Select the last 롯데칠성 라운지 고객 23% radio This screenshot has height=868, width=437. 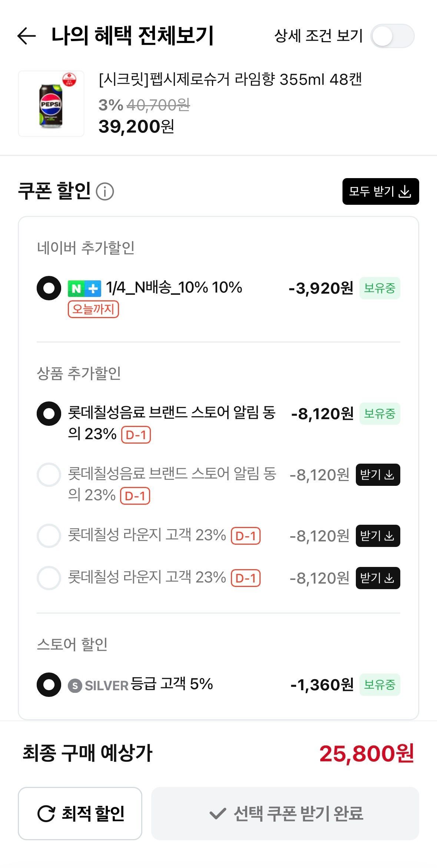49,578
